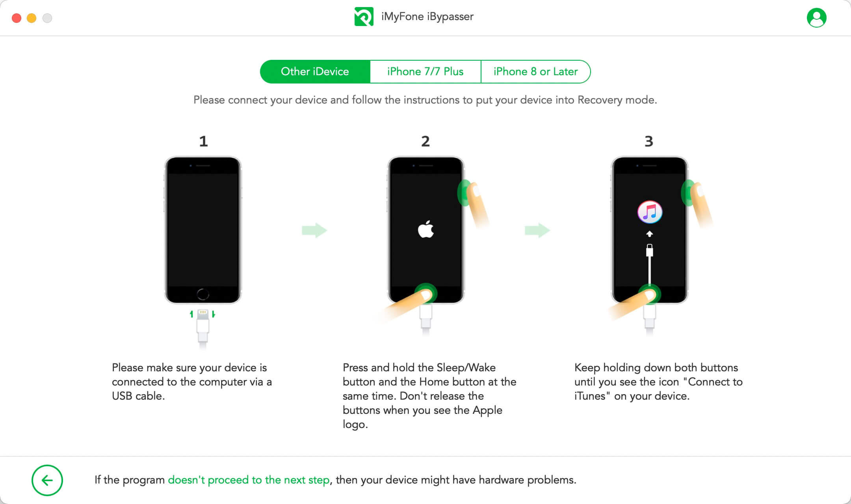Select the Other iDevice tab
851x504 pixels.
pos(314,71)
